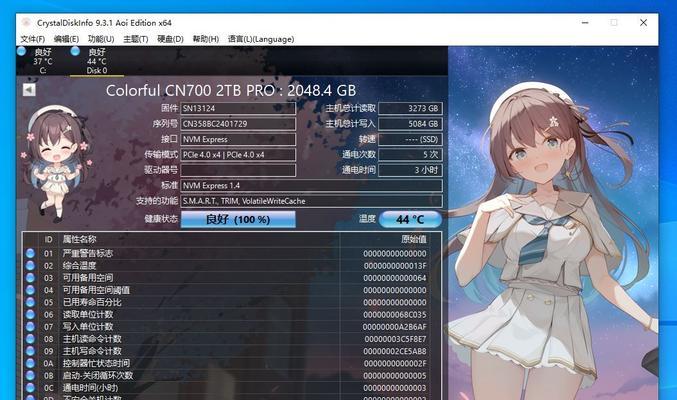Click the transfer mode field PCIe 4.0 x4

[x=238, y=155]
